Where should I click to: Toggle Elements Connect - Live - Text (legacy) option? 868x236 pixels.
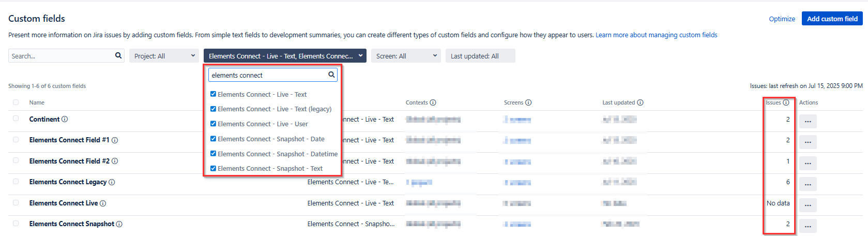tap(213, 109)
